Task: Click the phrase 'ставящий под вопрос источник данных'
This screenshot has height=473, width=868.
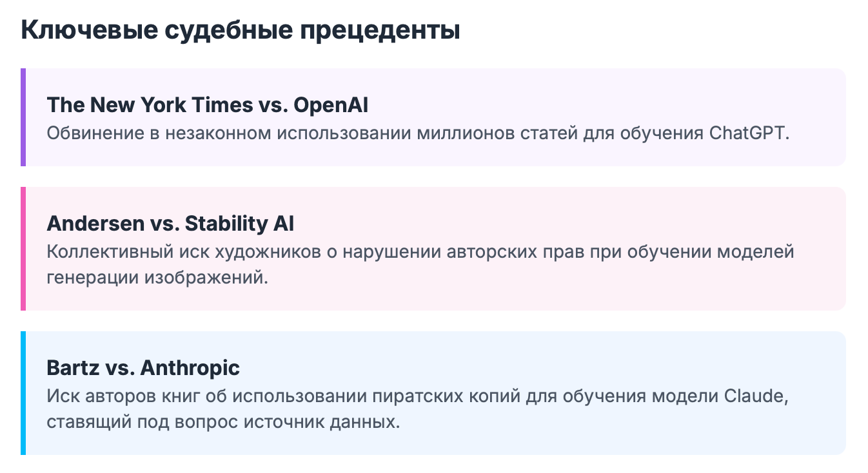Action: coord(223,423)
